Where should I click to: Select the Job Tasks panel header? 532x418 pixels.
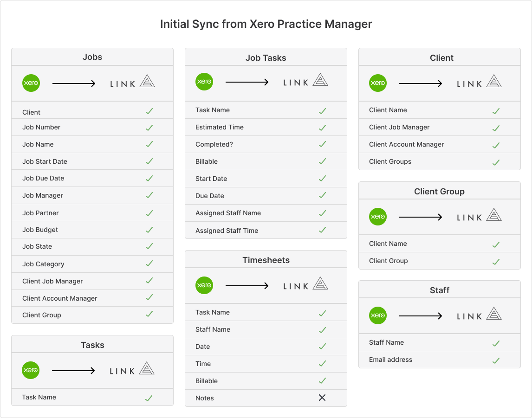point(266,57)
